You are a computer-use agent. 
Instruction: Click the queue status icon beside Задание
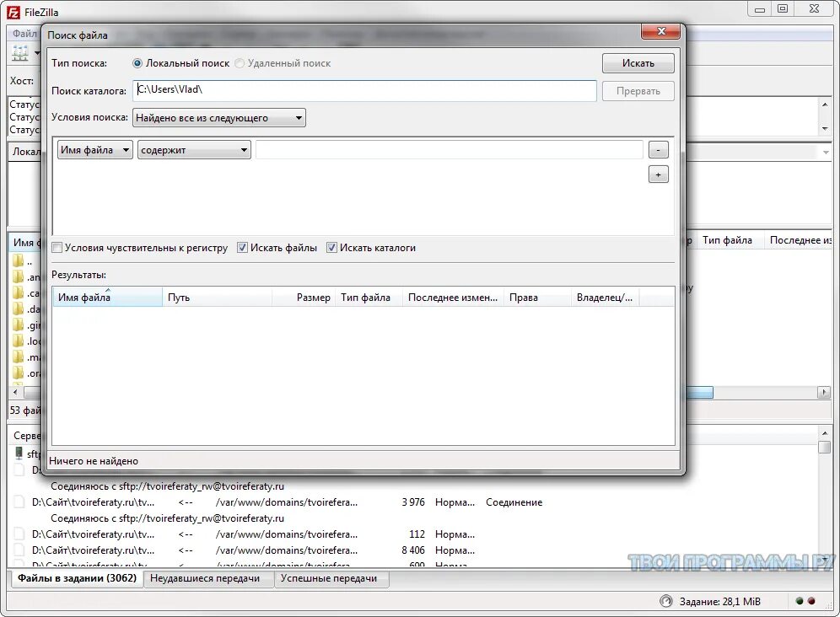pyautogui.click(x=666, y=602)
